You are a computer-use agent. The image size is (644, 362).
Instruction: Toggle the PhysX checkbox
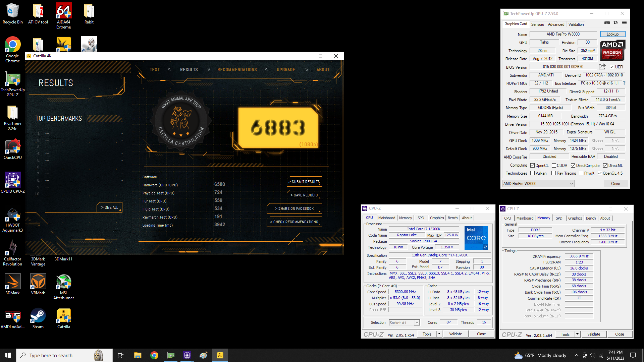[x=581, y=173]
